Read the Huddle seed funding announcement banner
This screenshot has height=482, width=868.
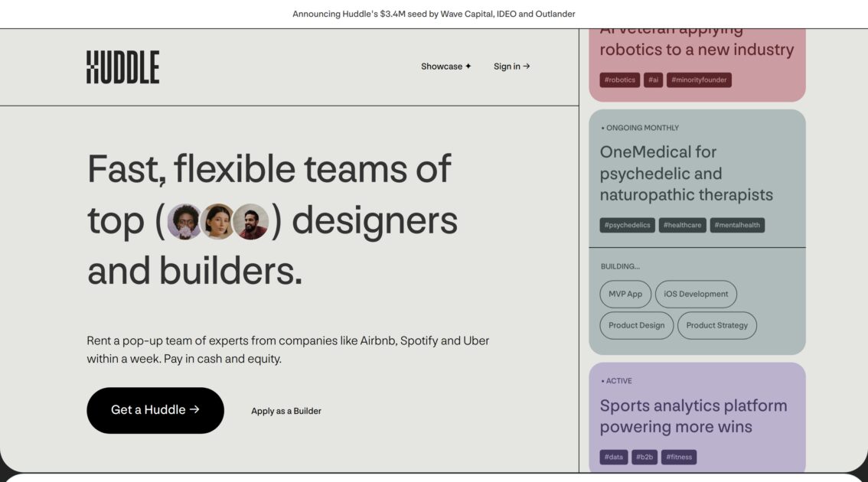click(x=434, y=14)
